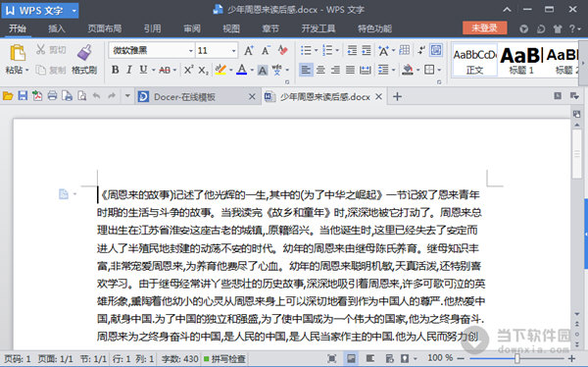The width and height of the screenshot is (588, 367).
Task: Click the font size input field
Action: coord(213,51)
